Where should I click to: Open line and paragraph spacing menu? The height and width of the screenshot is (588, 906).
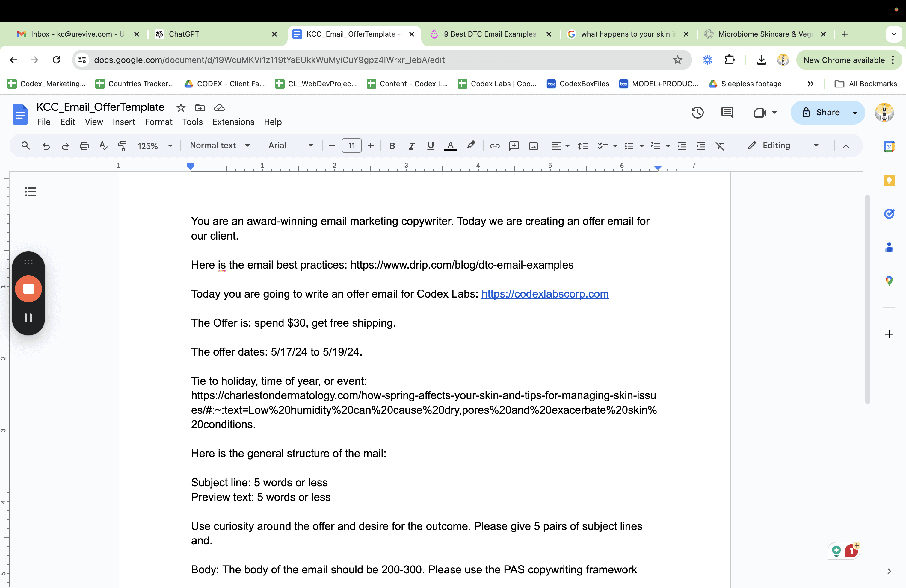click(x=582, y=146)
